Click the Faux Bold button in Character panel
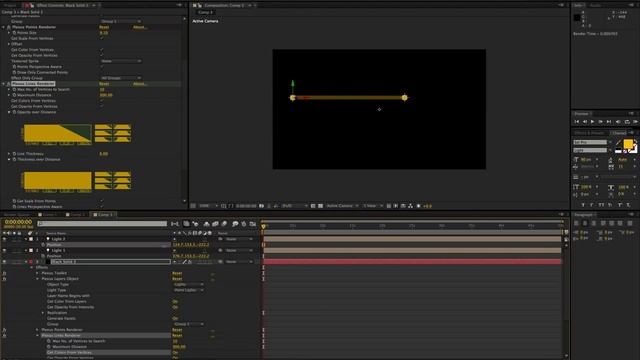 coord(583,205)
